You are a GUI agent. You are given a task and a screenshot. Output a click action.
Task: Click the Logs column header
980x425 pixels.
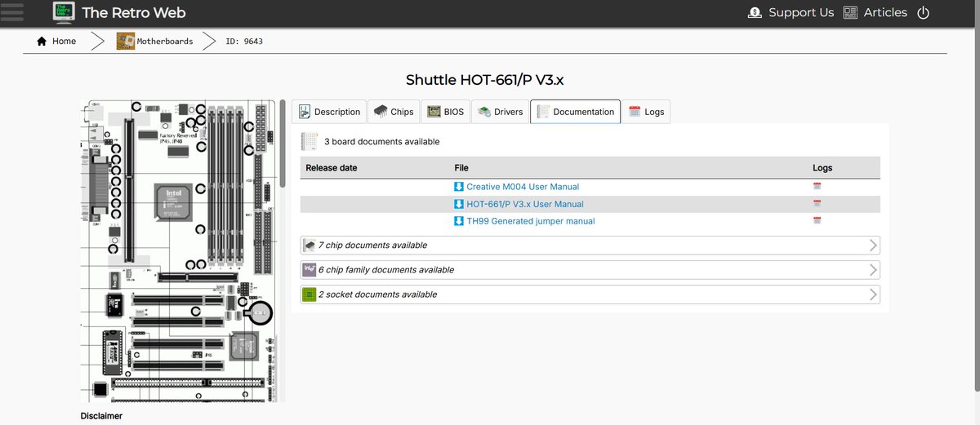[x=822, y=167]
